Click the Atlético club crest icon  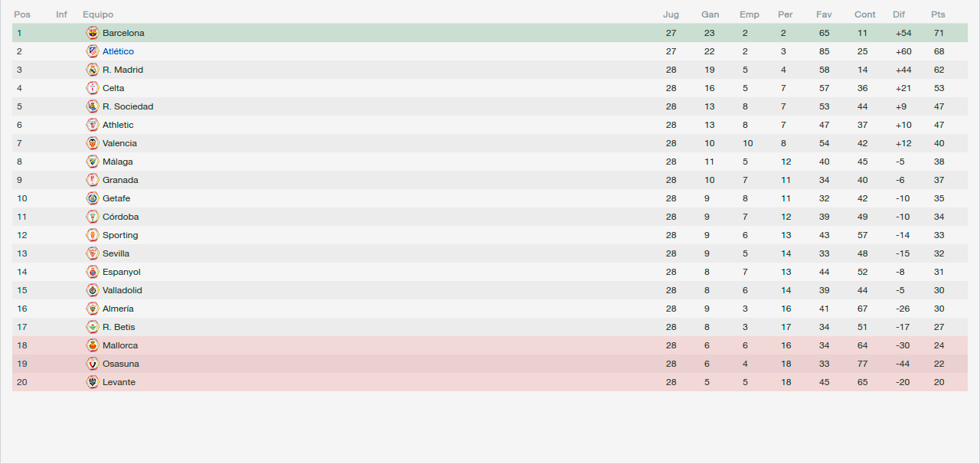93,51
